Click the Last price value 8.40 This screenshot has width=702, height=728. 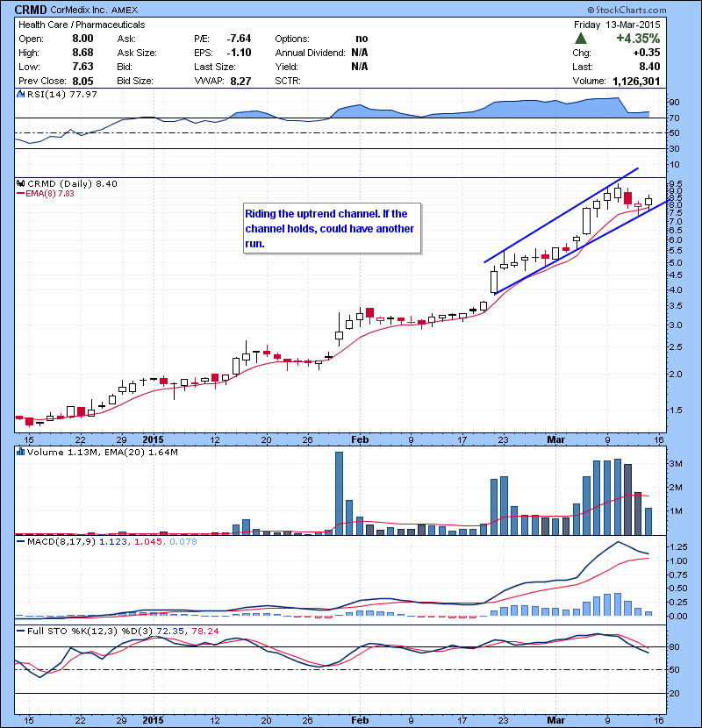tap(649, 67)
